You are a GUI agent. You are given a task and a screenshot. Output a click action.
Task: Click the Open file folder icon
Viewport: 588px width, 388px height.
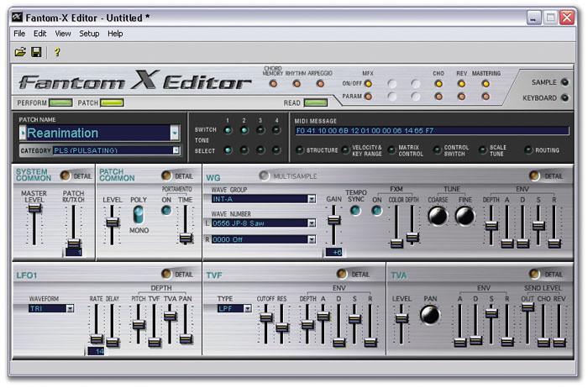click(20, 52)
